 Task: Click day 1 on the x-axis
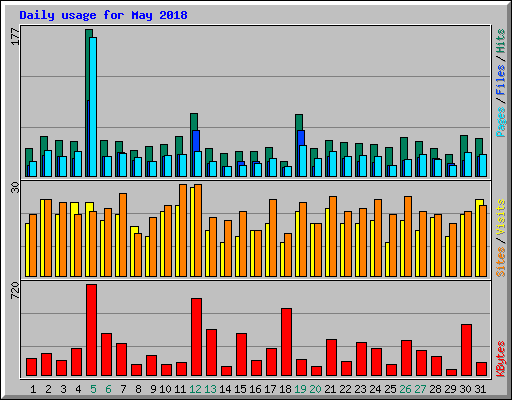(x=33, y=389)
